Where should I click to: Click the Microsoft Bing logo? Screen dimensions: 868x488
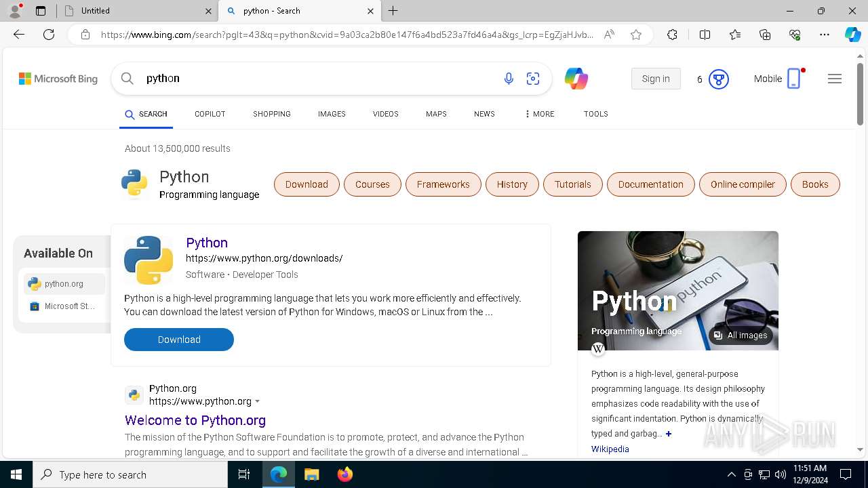(58, 79)
